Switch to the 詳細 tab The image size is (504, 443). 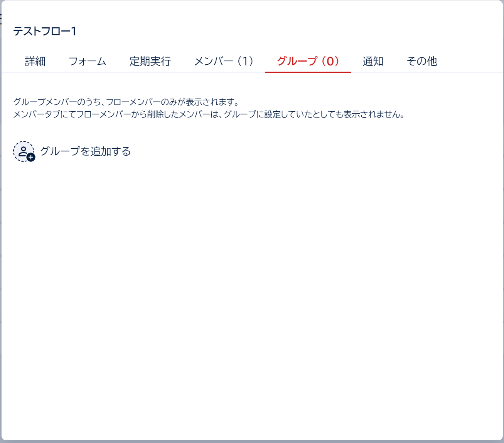point(35,61)
